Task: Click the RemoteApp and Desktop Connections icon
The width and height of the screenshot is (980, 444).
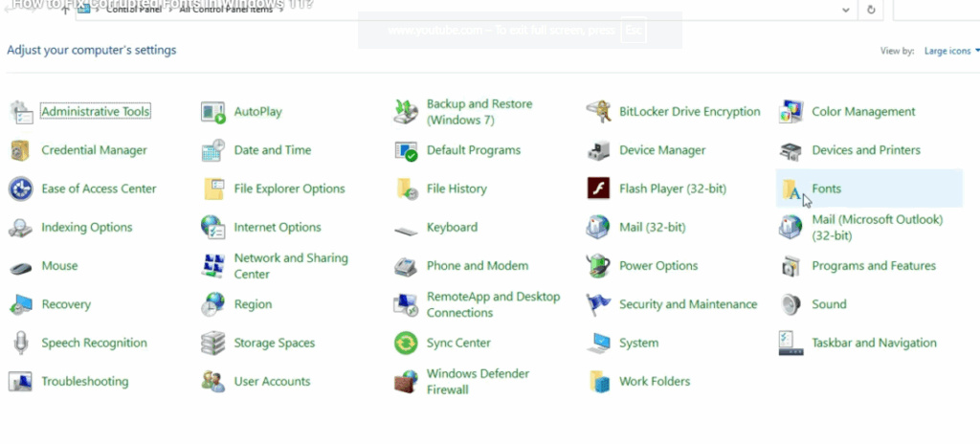Action: [406, 304]
